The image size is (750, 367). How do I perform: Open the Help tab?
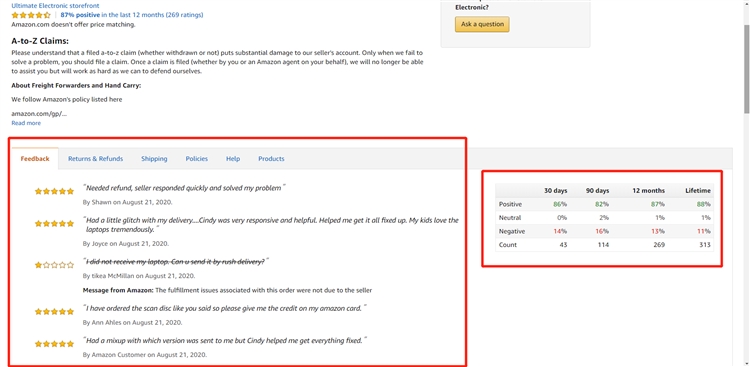click(x=233, y=159)
